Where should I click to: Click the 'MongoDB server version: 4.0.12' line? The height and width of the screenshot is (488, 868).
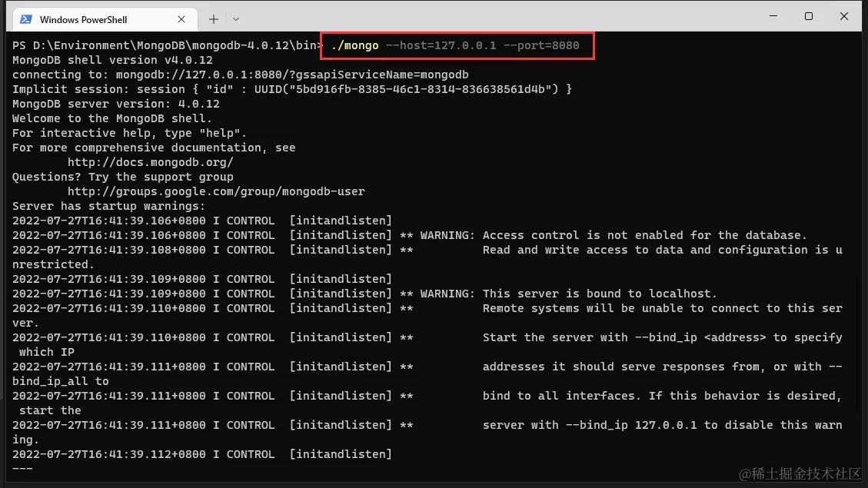click(x=115, y=104)
